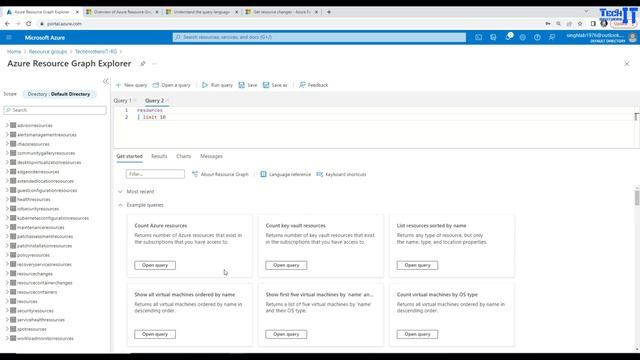This screenshot has width=640, height=360.
Task: Close the Resource Graph Explorer blade
Action: point(627,64)
